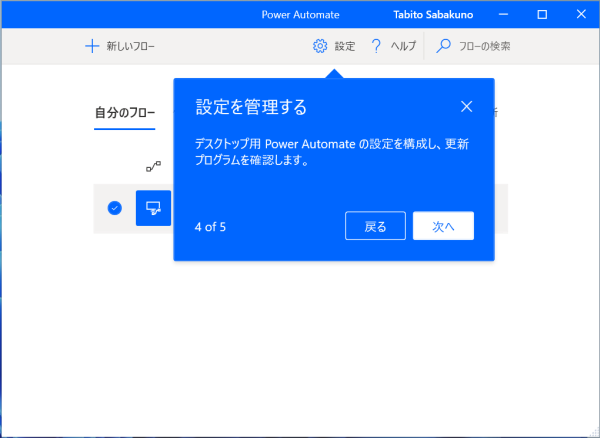Click the plus icon for 新しいフロー
600x438 pixels.
tap(92, 47)
